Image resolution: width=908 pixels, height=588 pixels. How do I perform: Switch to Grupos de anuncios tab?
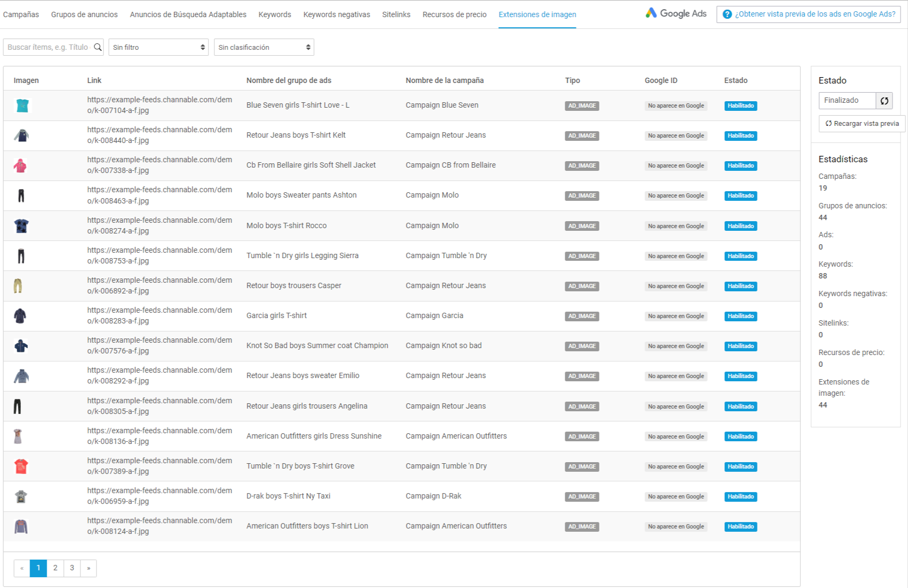[84, 14]
